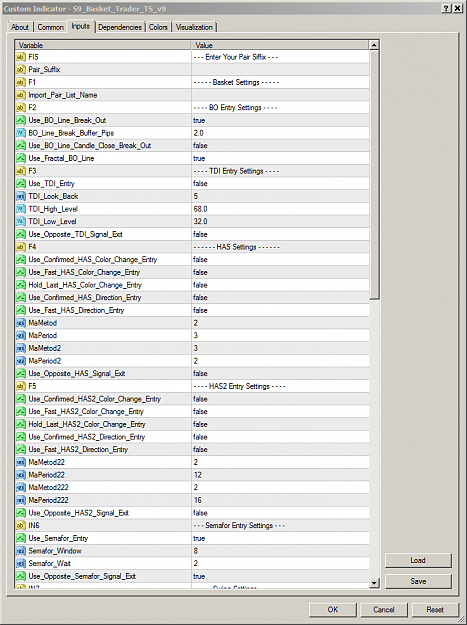Click bool icon for Use_Fractal_BO_Line
467x625 pixels.
pyautogui.click(x=21, y=158)
